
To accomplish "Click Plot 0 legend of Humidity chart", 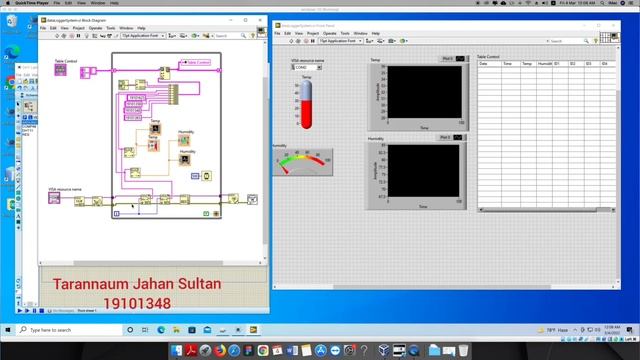I will tap(451, 138).
